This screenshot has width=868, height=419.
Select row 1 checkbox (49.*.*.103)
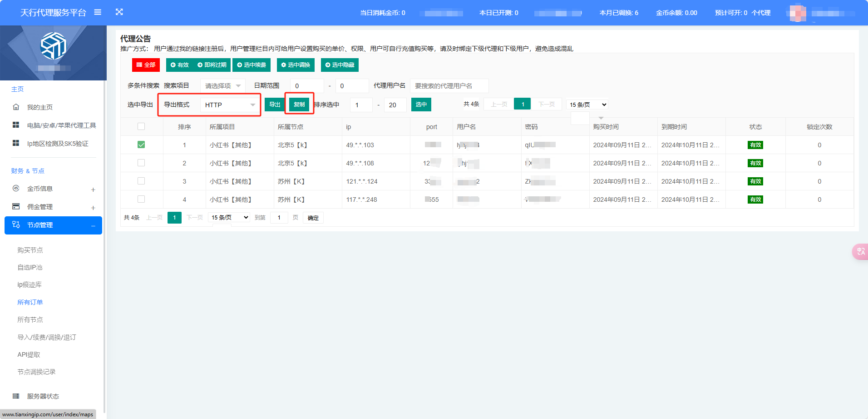[141, 145]
